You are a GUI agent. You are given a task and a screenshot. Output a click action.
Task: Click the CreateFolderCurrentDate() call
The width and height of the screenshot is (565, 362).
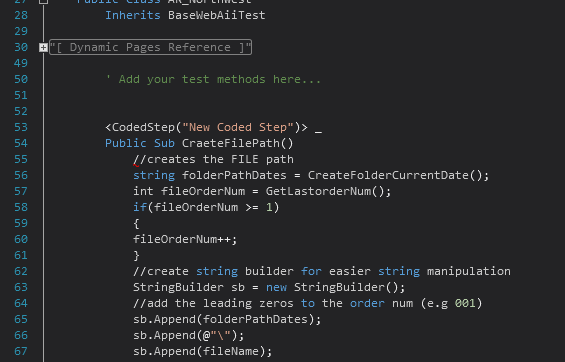[x=395, y=175]
